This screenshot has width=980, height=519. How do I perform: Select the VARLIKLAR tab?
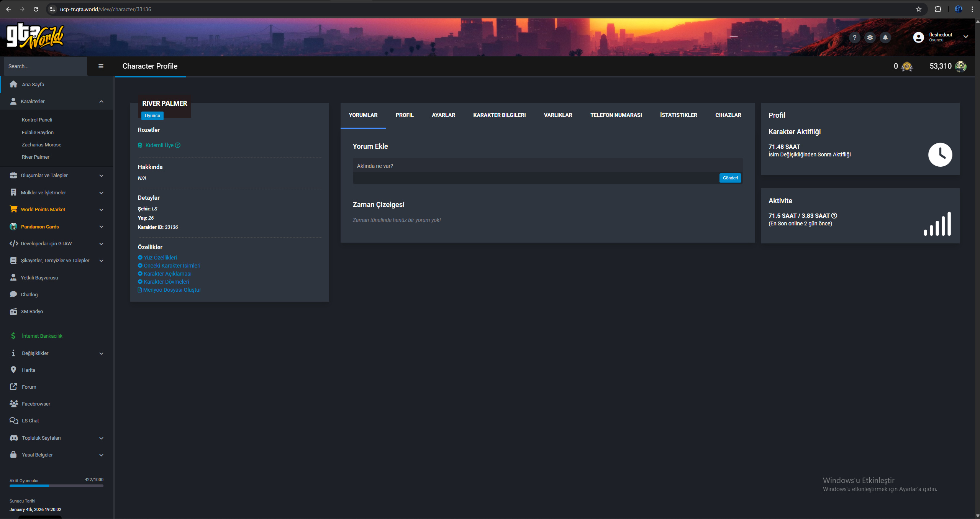click(558, 115)
